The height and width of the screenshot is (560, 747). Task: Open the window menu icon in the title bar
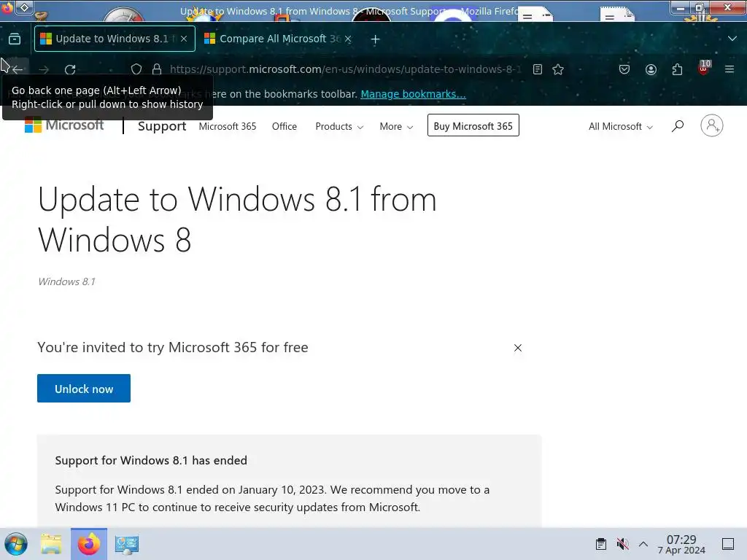7,8
